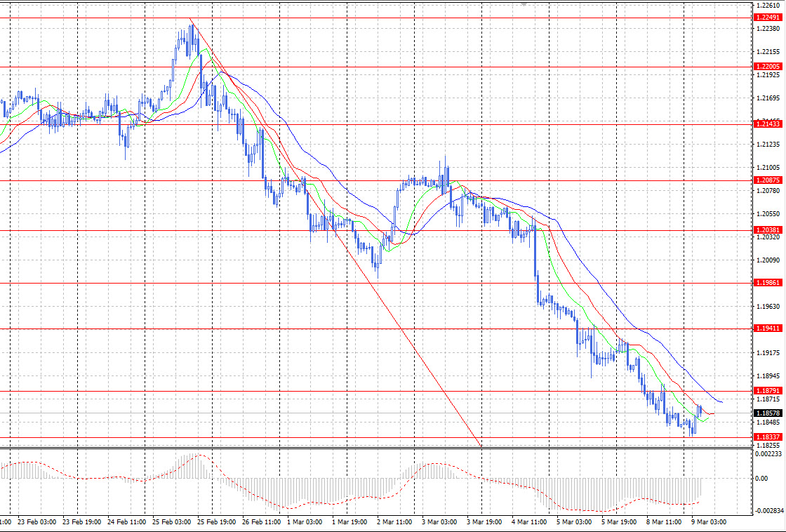Viewport: 786px width, 532px height.
Task: Select the 1 Mar 19:00 time label
Action: (x=349, y=522)
